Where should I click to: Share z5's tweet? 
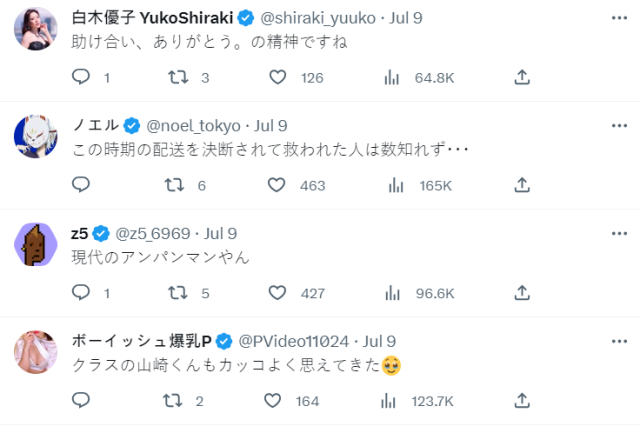pos(521,293)
